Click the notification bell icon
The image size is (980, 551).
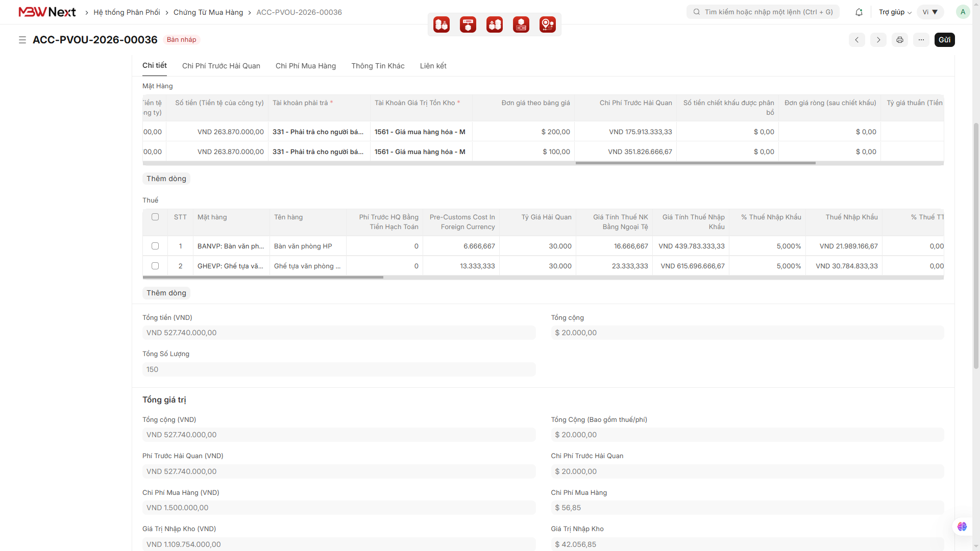pyautogui.click(x=859, y=12)
